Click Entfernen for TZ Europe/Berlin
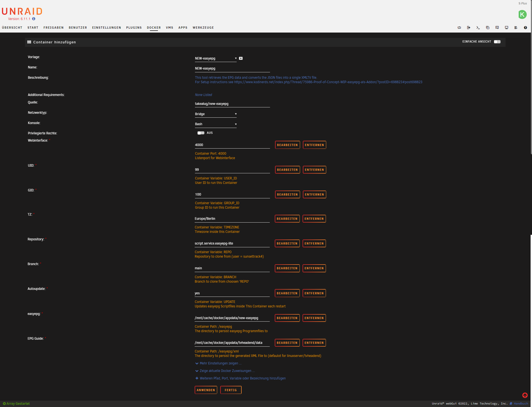Image resolution: width=532 pixels, height=407 pixels. tap(314, 219)
